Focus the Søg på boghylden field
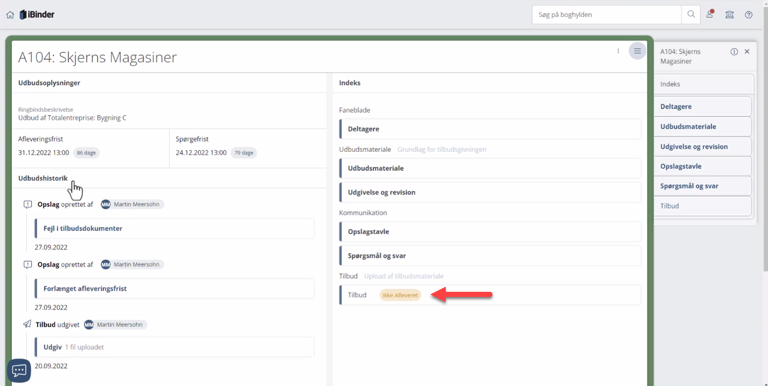 pos(607,15)
